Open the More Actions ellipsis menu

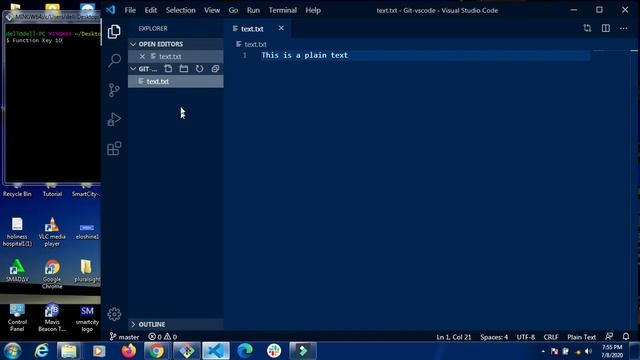623,28
